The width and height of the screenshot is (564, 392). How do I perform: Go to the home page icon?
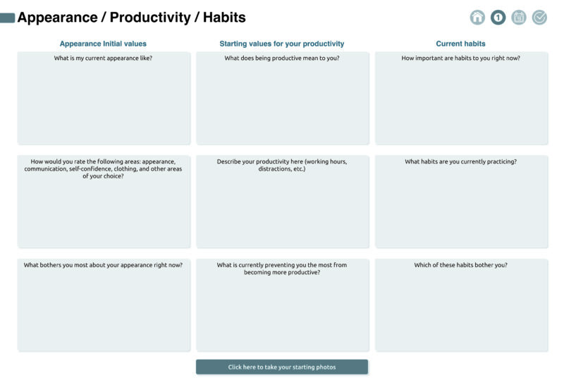tap(477, 18)
